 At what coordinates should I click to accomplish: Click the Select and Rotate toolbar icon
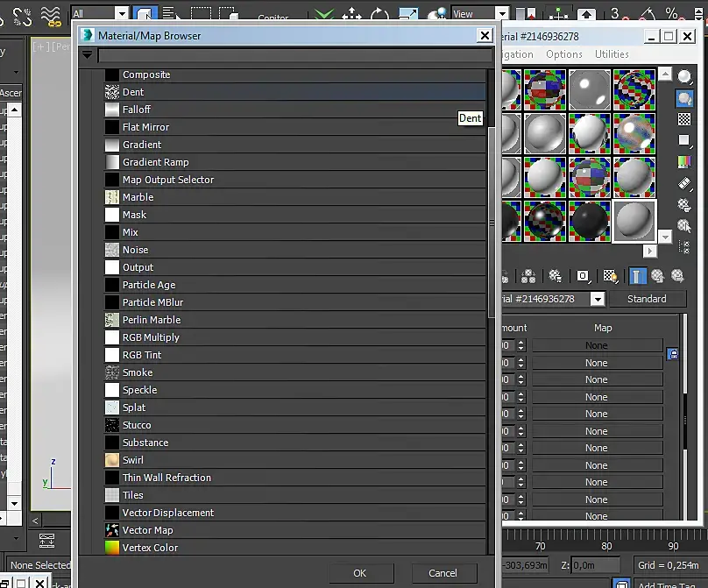click(379, 14)
